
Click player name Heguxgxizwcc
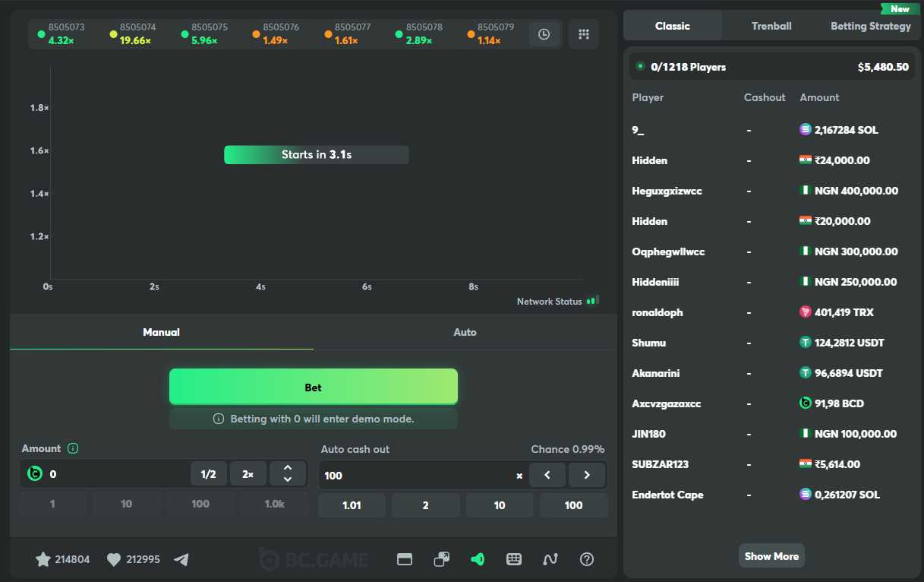(x=667, y=191)
